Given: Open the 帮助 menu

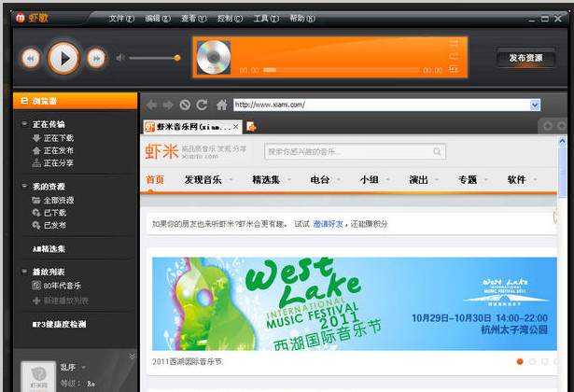Looking at the screenshot, I should pos(302,19).
